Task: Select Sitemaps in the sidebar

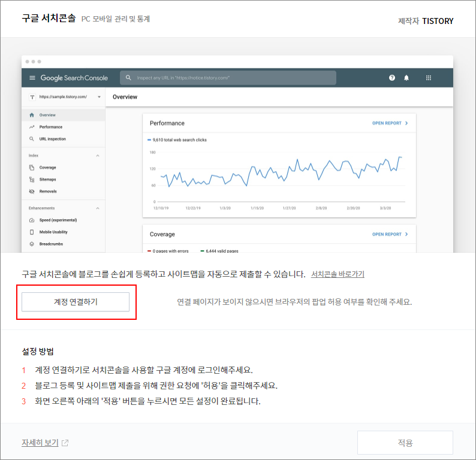Action: point(64,180)
